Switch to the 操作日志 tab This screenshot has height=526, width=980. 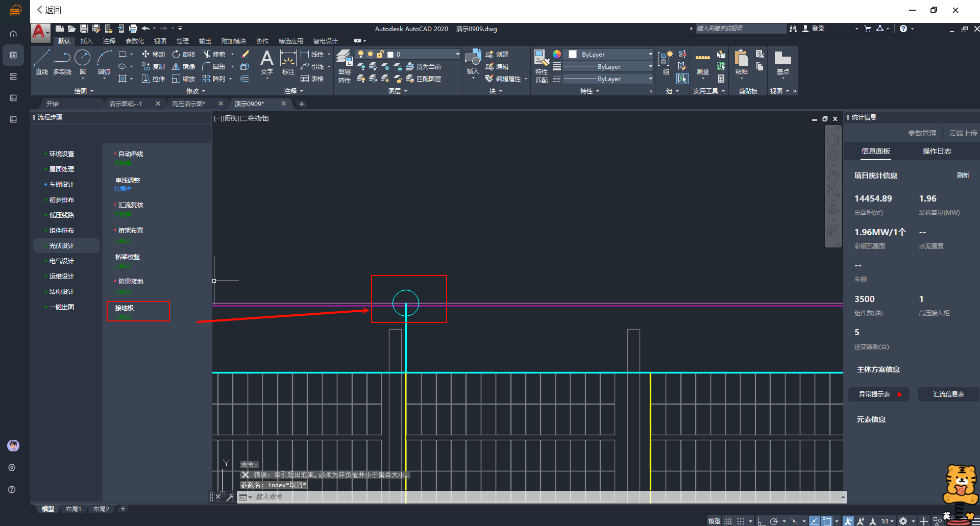tap(937, 151)
